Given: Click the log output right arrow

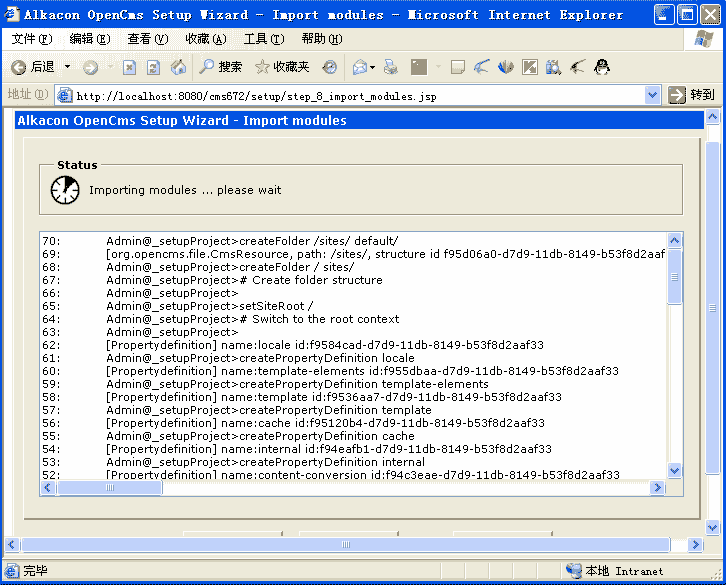Looking at the screenshot, I should coord(657,487).
